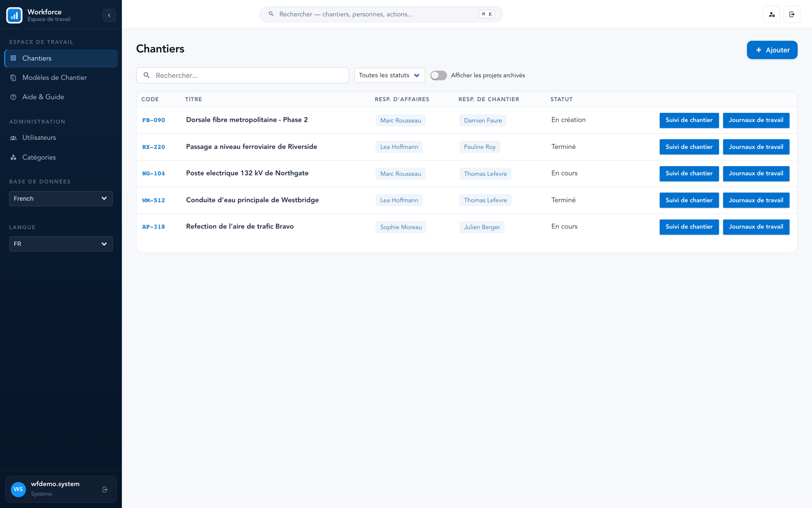The height and width of the screenshot is (508, 812).
Task: Click Sophie Moreau tag
Action: 401,227
